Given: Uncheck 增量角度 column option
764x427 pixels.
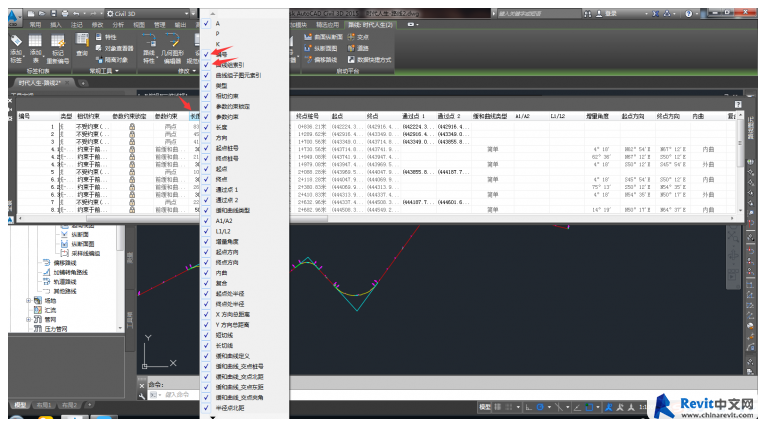Looking at the screenshot, I should pyautogui.click(x=207, y=242).
